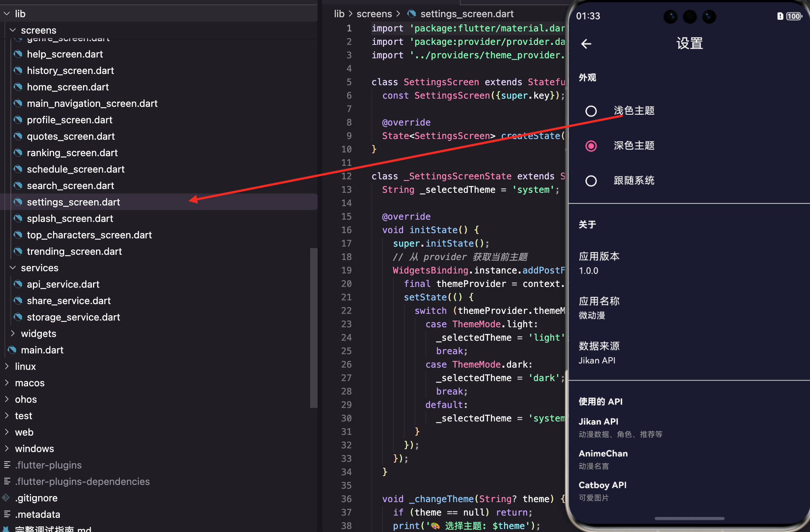
Task: Click Dart icon next to main.dart
Action: (12, 350)
